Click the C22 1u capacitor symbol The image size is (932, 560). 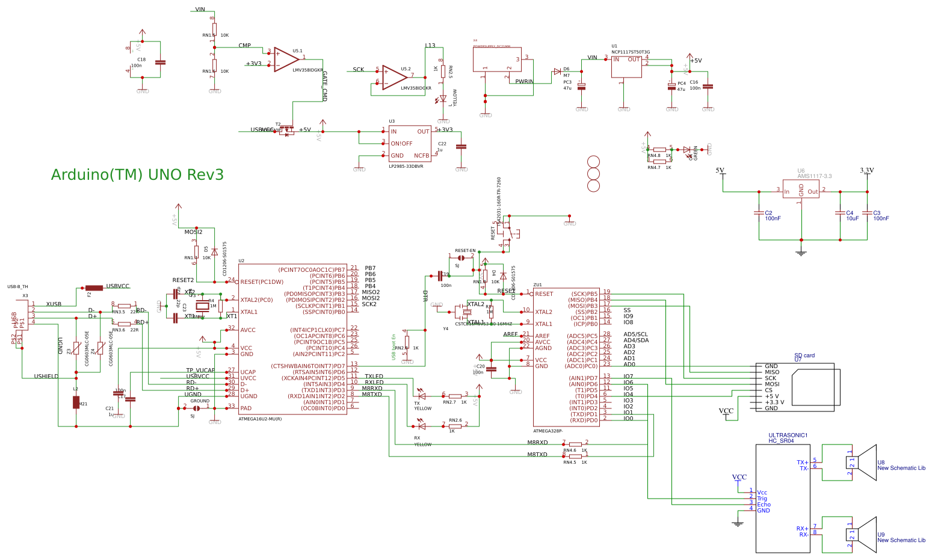[x=461, y=146]
